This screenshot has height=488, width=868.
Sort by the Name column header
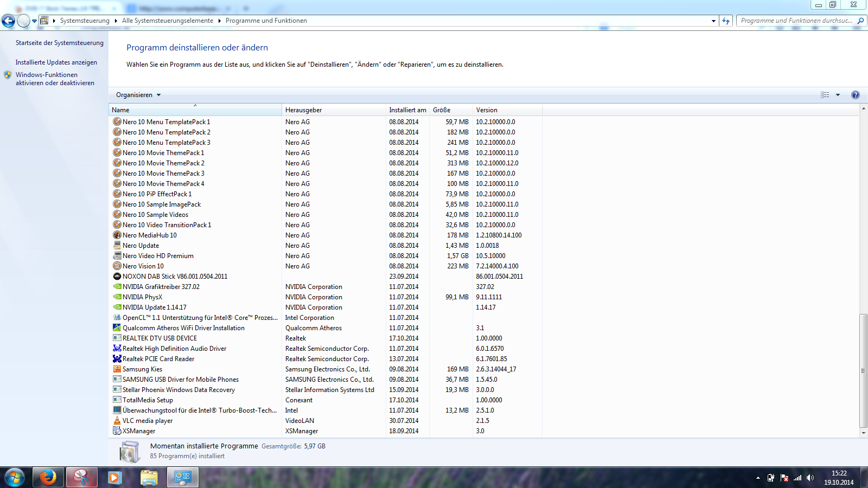point(195,110)
